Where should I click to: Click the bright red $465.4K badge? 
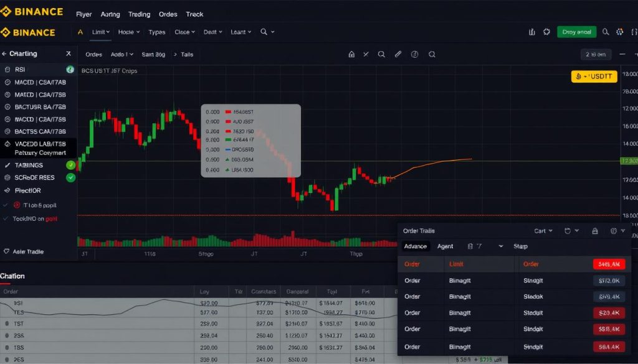[609, 264]
